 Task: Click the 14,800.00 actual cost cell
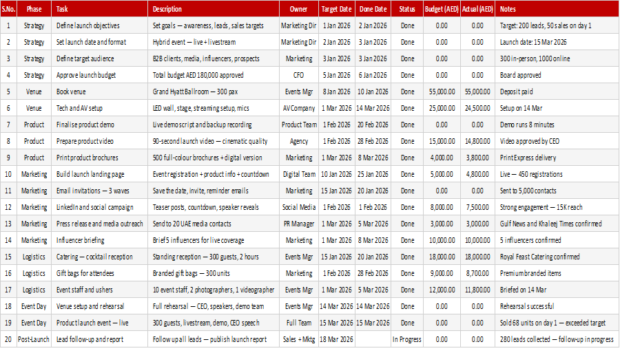click(477, 141)
